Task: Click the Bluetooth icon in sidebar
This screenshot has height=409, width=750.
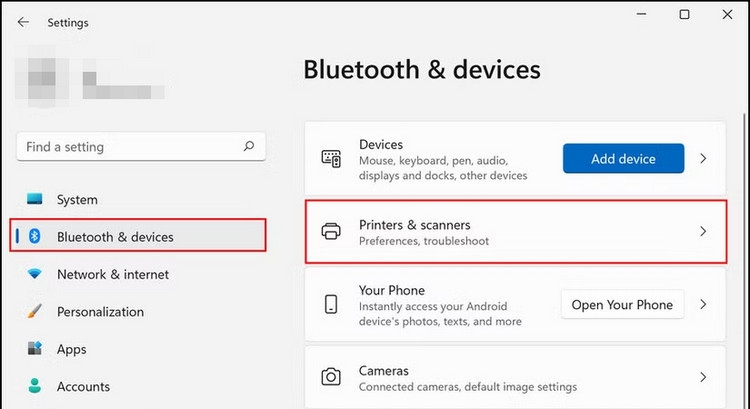Action: tap(36, 237)
